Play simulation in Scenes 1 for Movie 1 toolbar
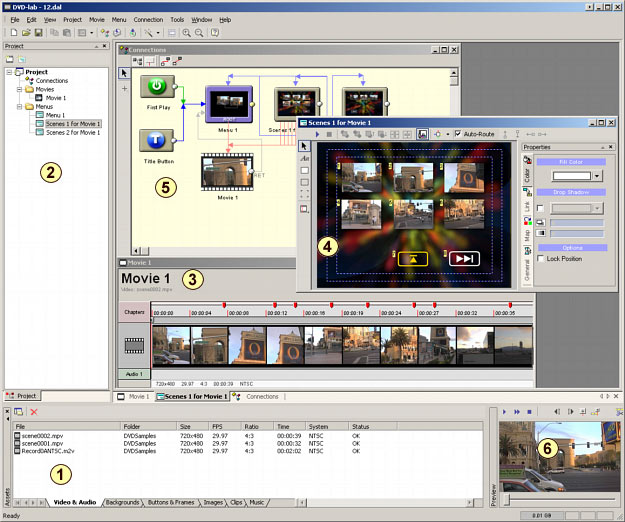 tap(317, 134)
